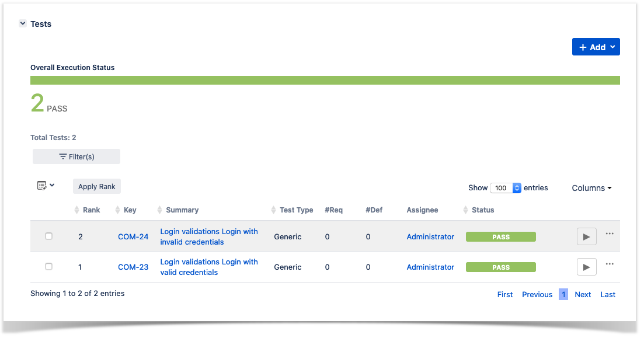
Task: Sort by the Status column
Action: tap(479, 210)
